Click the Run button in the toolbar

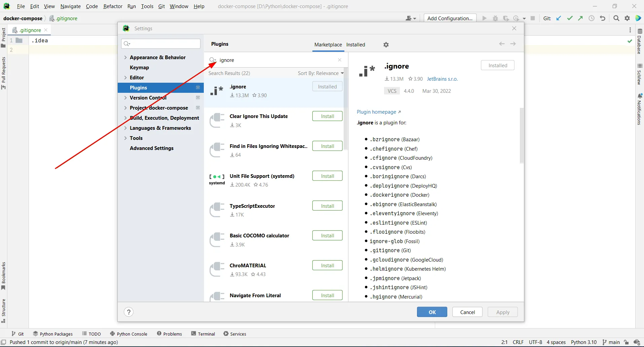484,18
